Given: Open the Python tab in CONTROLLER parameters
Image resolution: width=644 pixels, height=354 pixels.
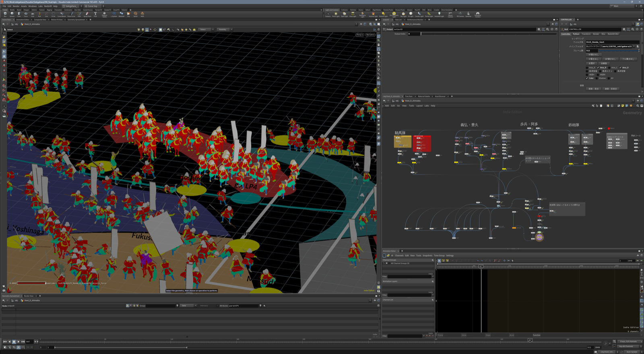Looking at the screenshot, I should [576, 34].
